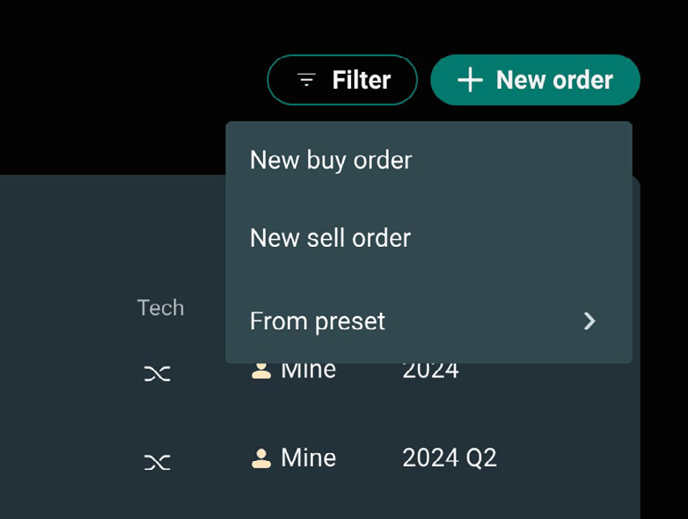
Task: Click the New order text label
Action: tap(555, 80)
